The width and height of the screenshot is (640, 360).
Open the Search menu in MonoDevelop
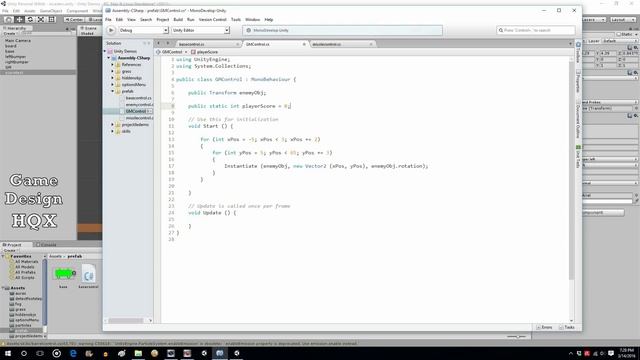146,20
